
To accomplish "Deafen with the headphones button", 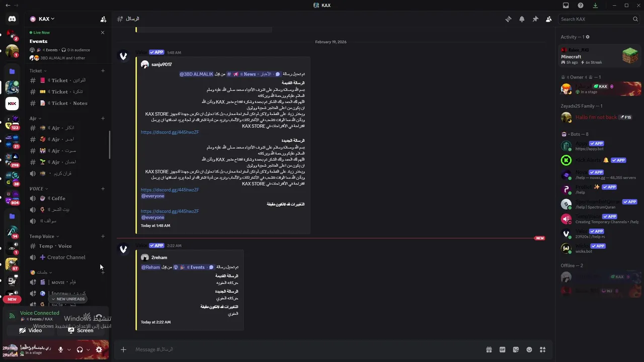I will (79, 349).
